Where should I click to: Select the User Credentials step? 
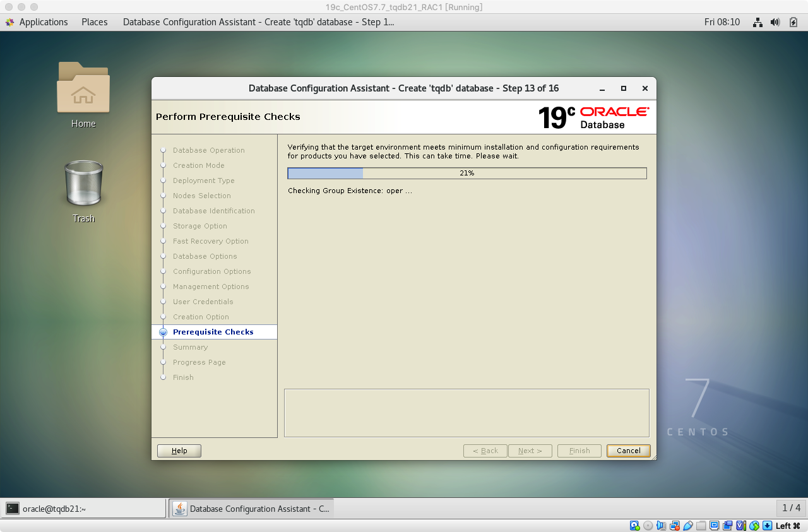(203, 302)
